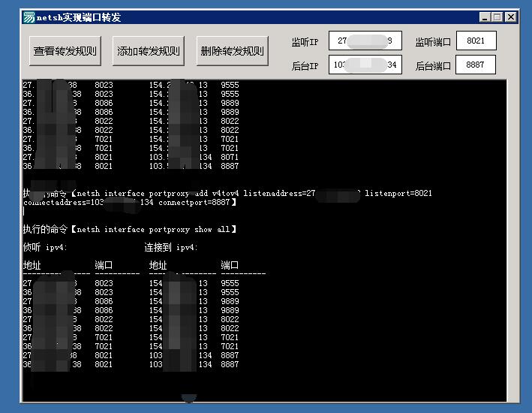532x413 pixels.
Task: Click the 'connectport=8887' text in the console
Action: 194,203
